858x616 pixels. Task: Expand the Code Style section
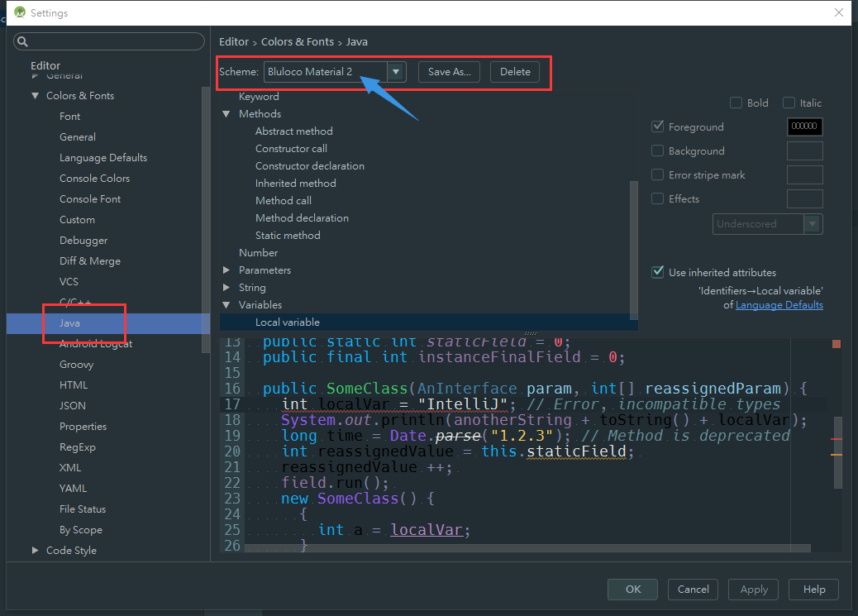[x=35, y=551]
